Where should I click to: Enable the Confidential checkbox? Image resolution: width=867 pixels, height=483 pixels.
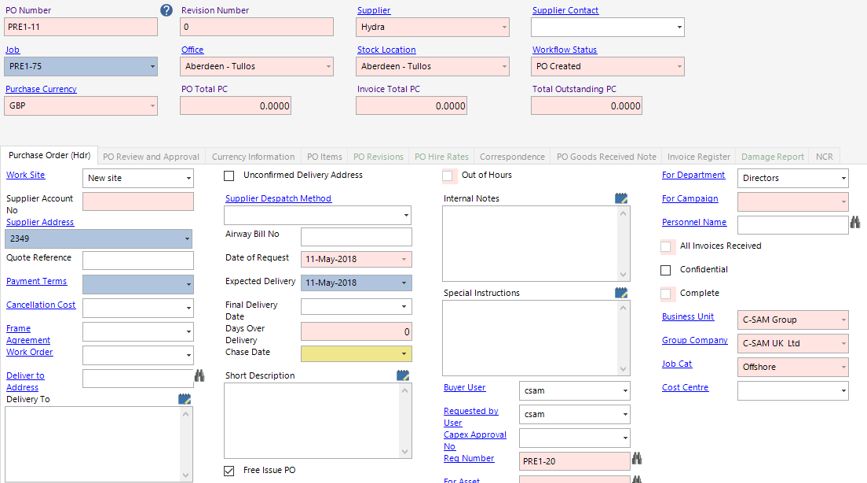tap(666, 270)
